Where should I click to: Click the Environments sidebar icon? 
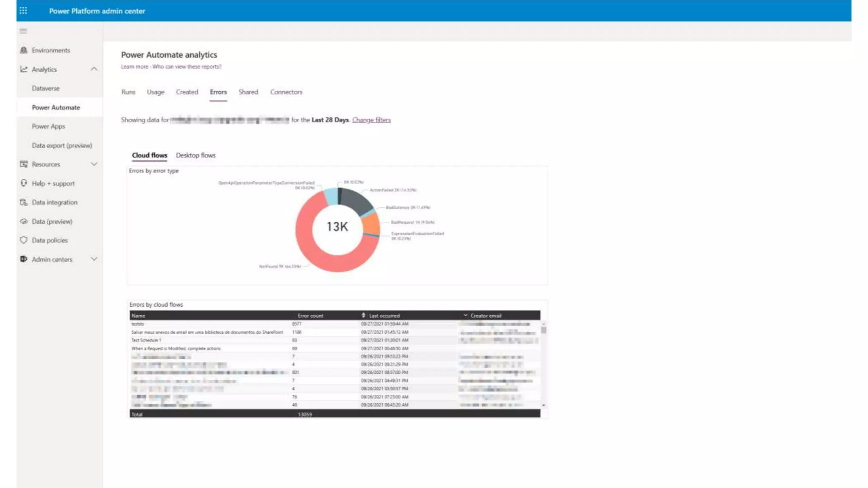(x=24, y=50)
